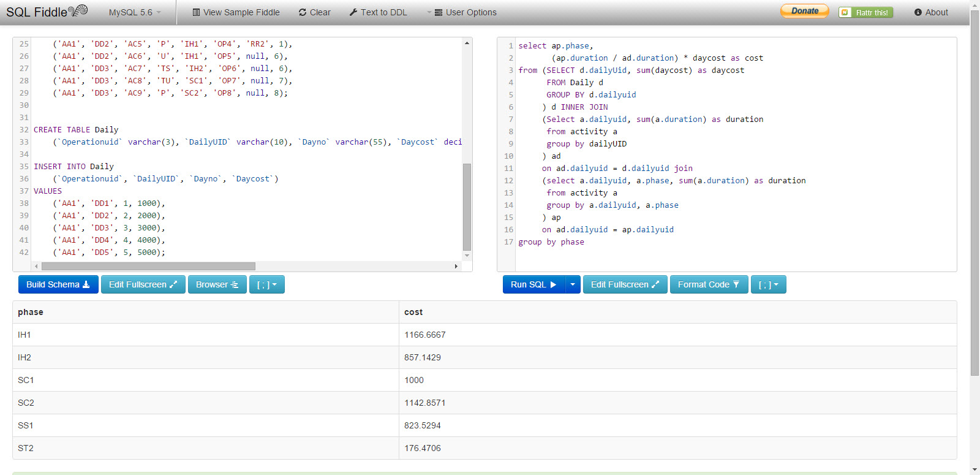Image resolution: width=980 pixels, height=475 pixels.
Task: Expand the caret dropdown beside Run SQL
Action: coord(573,284)
